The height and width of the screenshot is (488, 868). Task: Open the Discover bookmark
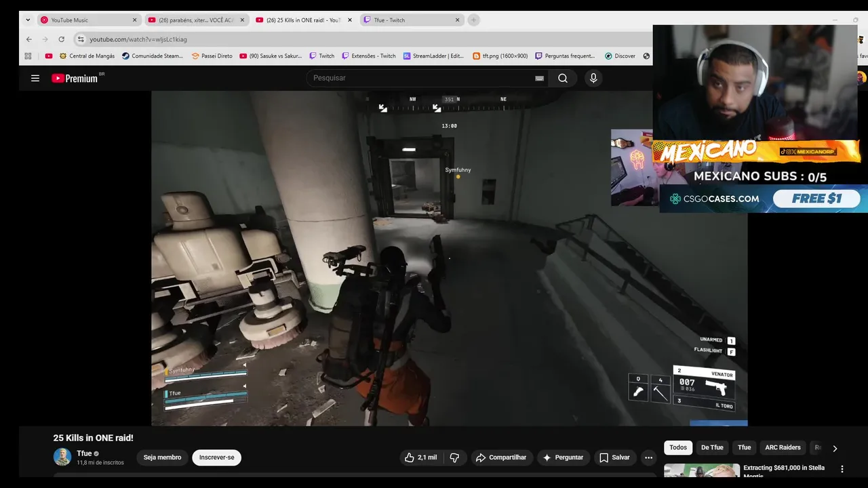pos(620,56)
